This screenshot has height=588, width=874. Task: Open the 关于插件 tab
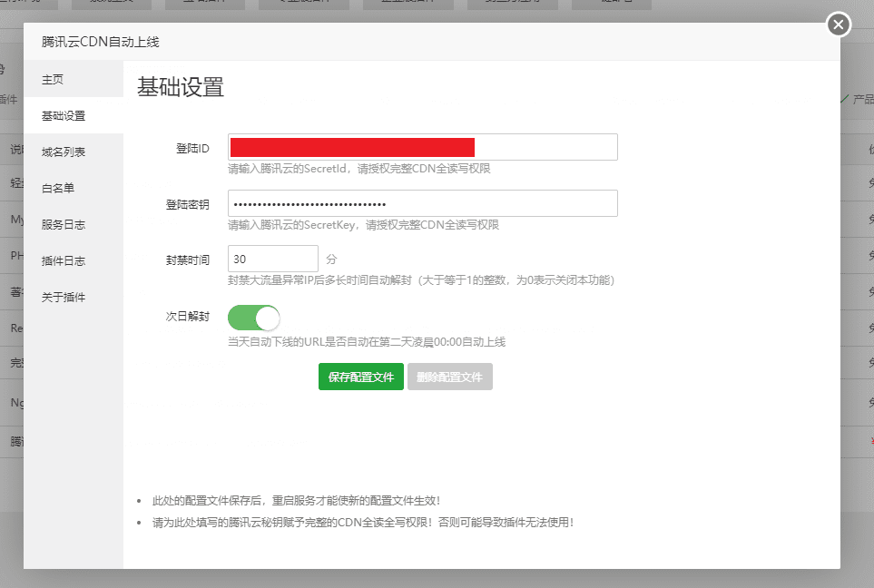pos(74,297)
